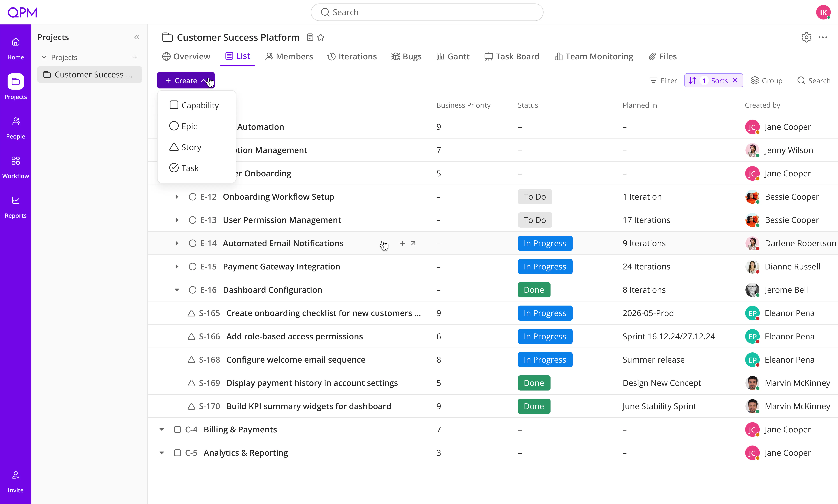Click the C-5 capability square icon
The image size is (838, 504).
177,453
